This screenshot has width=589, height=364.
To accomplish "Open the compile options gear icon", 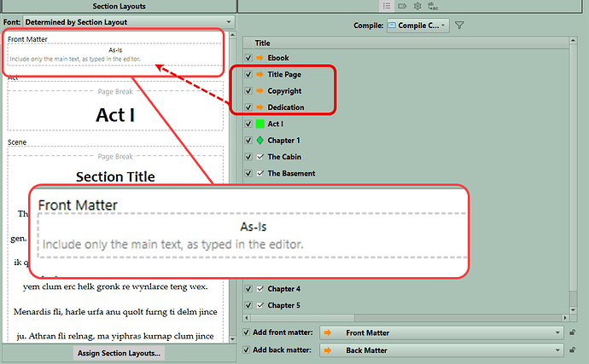I will click(417, 5).
